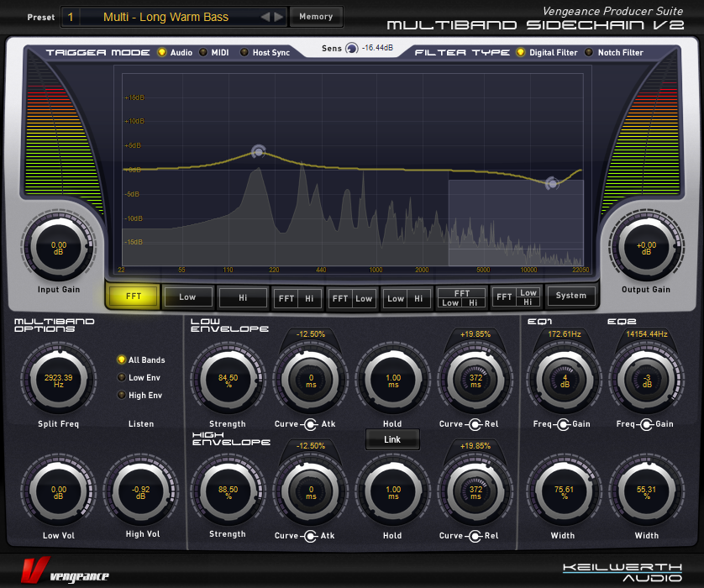Select MIDI trigger mode
This screenshot has height=588, width=704.
tap(204, 53)
